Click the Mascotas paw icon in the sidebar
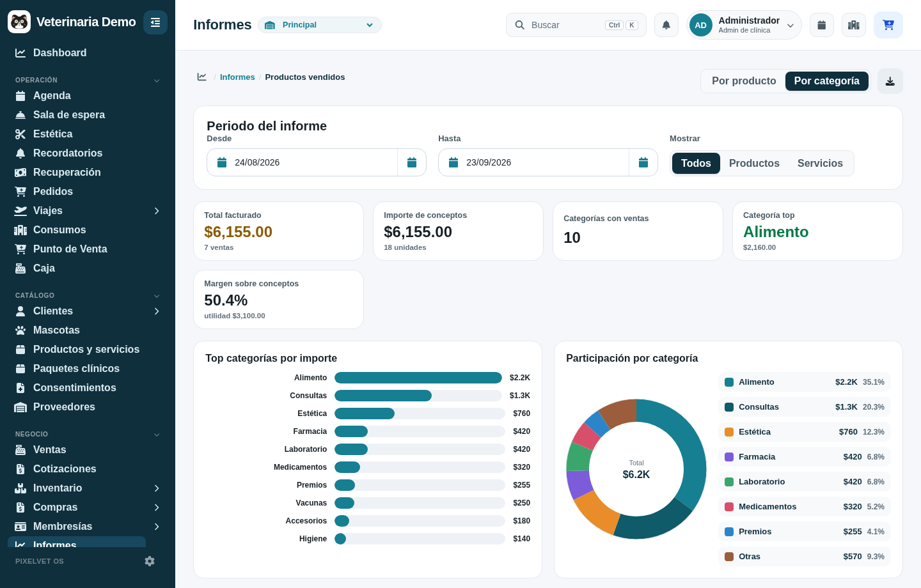Screen dimensions: 921x588 coord(20,330)
